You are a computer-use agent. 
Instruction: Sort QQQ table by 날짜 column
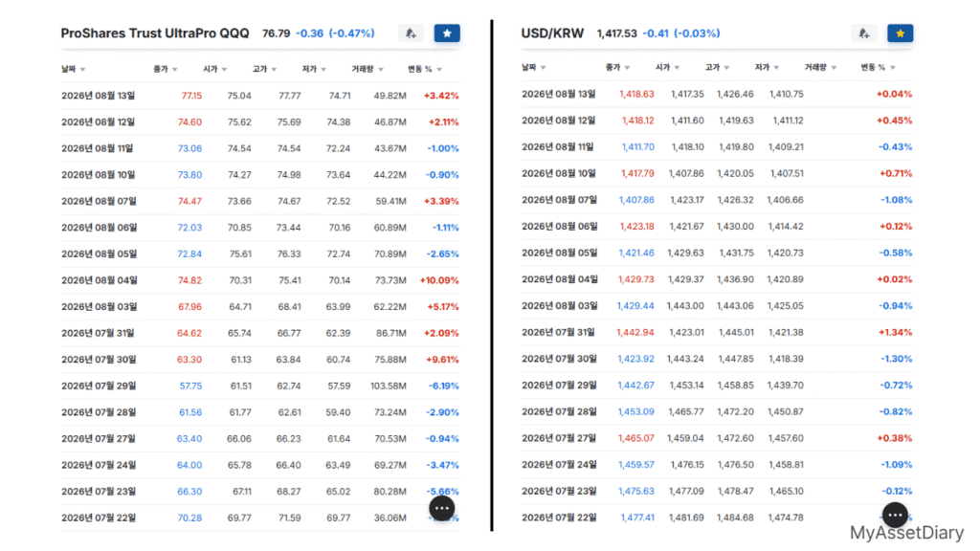pos(73,69)
